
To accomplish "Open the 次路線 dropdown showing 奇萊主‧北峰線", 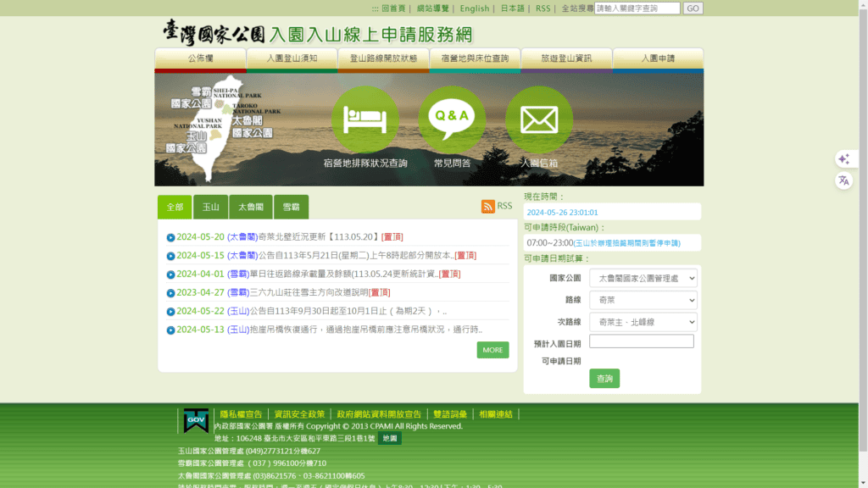I will pos(643,322).
